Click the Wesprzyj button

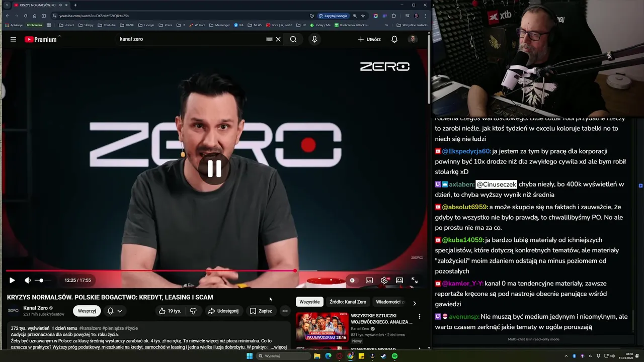pyautogui.click(x=87, y=311)
